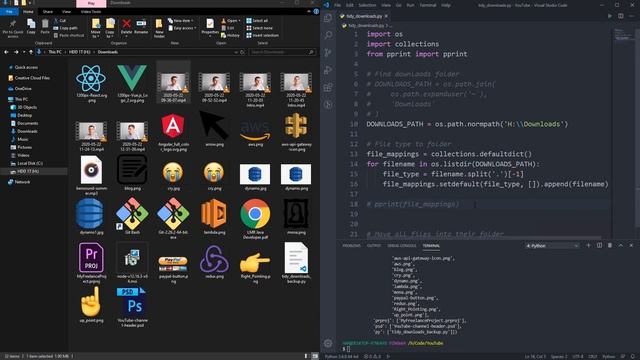This screenshot has width=640, height=360.
Task: Click the Search Downloads input field
Action: click(x=282, y=52)
